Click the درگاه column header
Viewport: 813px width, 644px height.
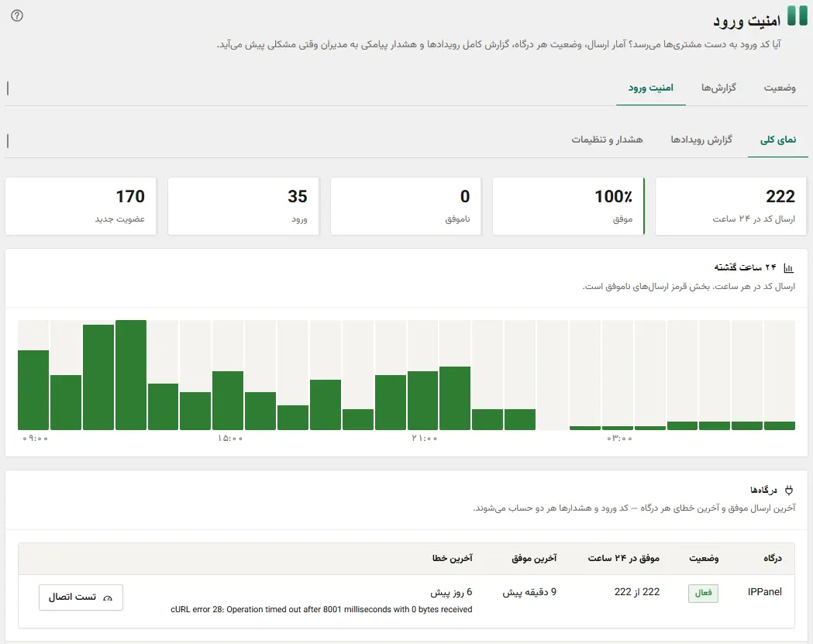coord(773,559)
